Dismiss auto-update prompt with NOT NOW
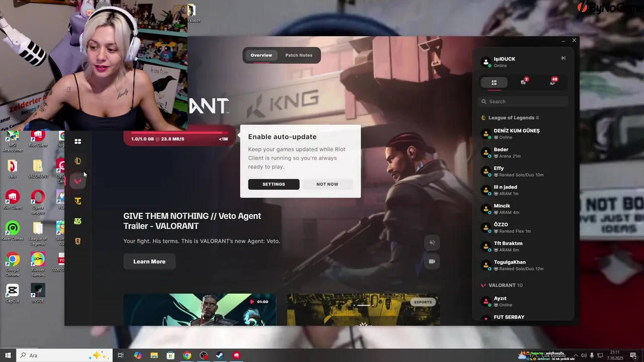Image resolution: width=644 pixels, height=362 pixels. pyautogui.click(x=327, y=184)
